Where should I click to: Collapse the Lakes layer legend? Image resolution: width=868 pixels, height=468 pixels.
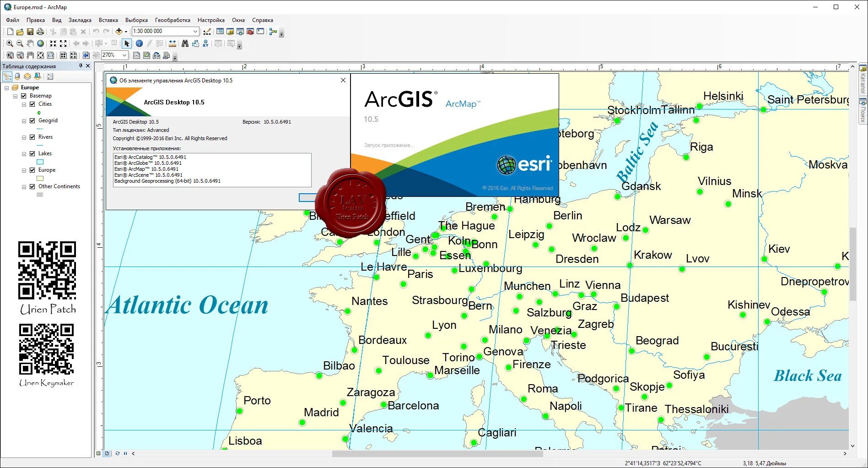point(24,154)
